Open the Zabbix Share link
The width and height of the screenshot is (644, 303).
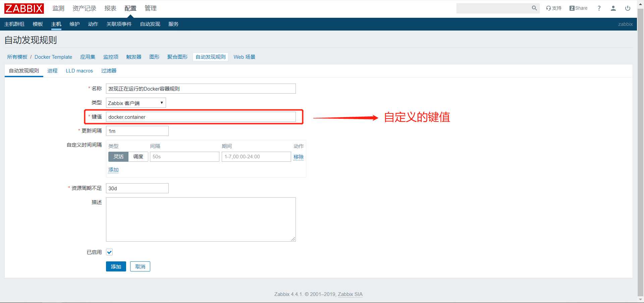(579, 8)
